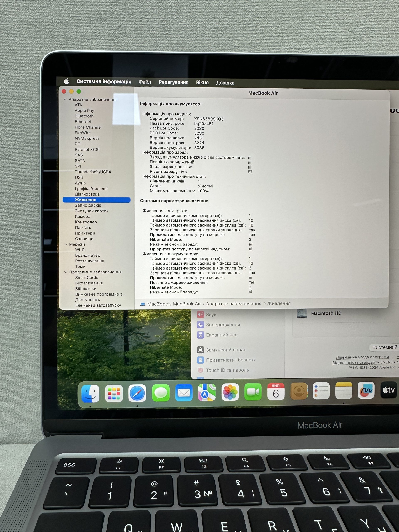Viewport: 399px width, 532px height.
Task: Click Відповідність стандарту ENERGY link
Action: point(366,362)
